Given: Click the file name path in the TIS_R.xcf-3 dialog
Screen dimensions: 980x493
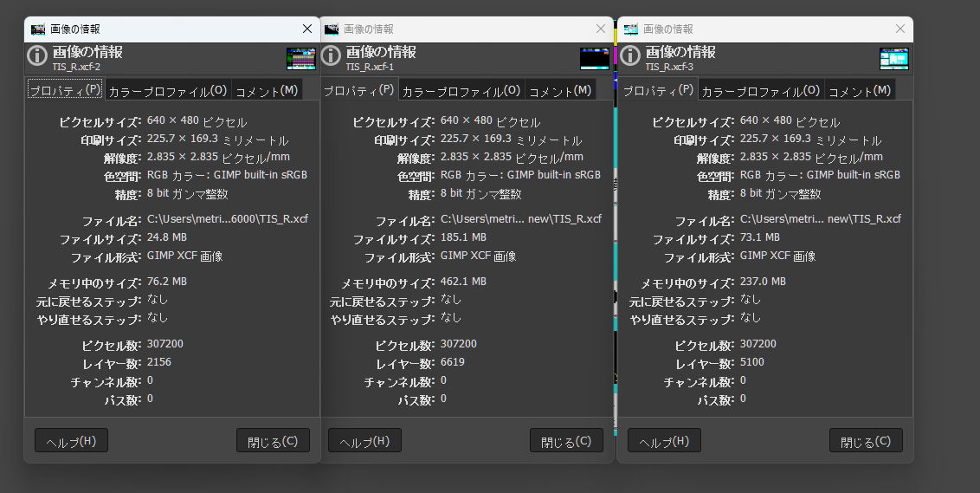Looking at the screenshot, I should 821,219.
